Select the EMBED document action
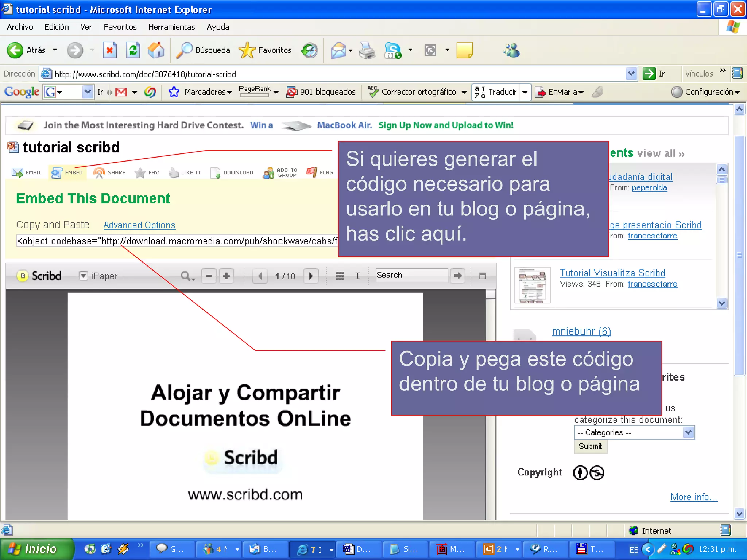The width and height of the screenshot is (747, 560). 67,172
